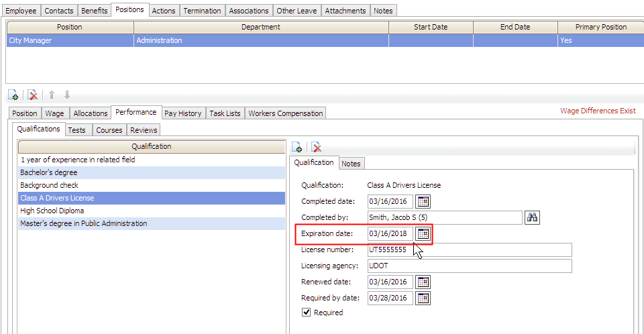The image size is (644, 334).
Task: Delete the selected qualification icon
Action: click(316, 148)
